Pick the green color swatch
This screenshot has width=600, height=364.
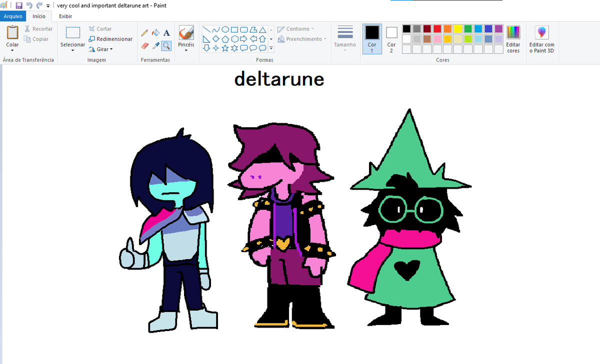tap(468, 29)
